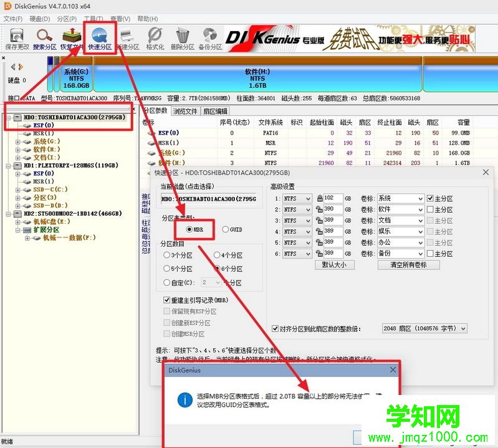Image resolution: width=498 pixels, height=448 pixels.
Task: Click the current disk selector field HD0:TOSHIBA
Action: pyautogui.click(x=209, y=199)
